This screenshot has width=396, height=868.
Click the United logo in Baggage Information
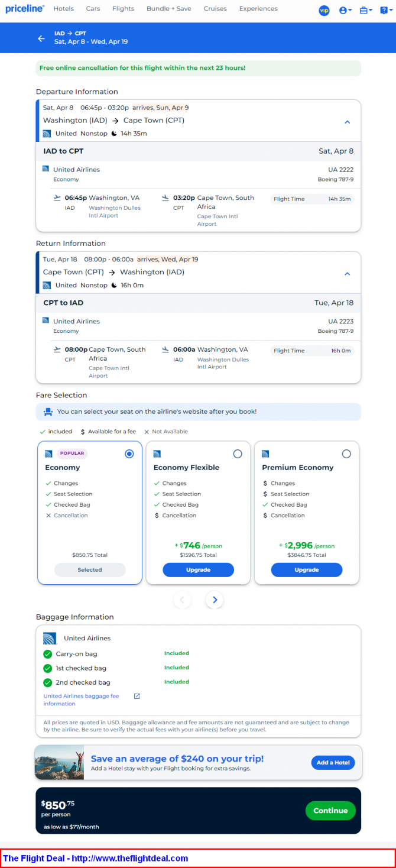[50, 639]
